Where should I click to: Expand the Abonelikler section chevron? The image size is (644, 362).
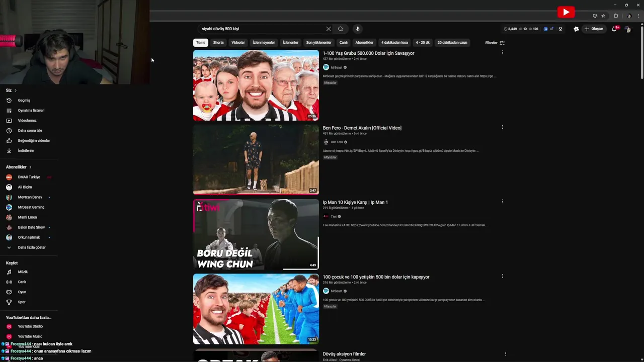(30, 167)
